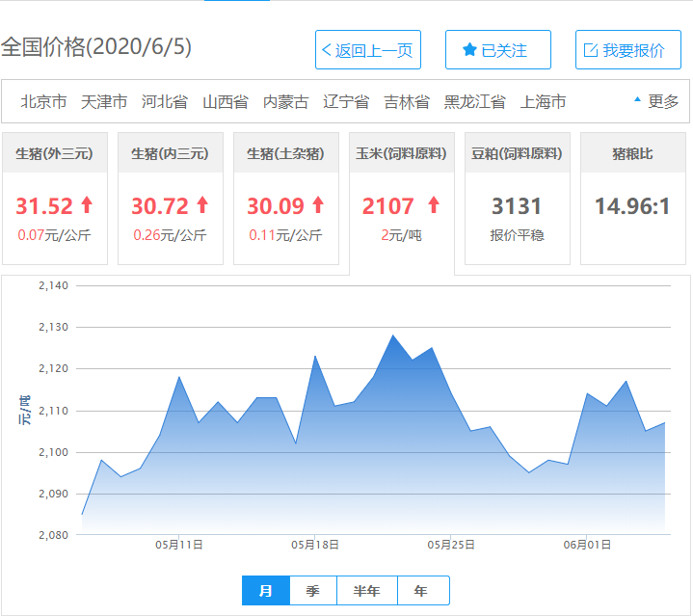
Task: Click the 05月18日 axis marker
Action: [314, 545]
